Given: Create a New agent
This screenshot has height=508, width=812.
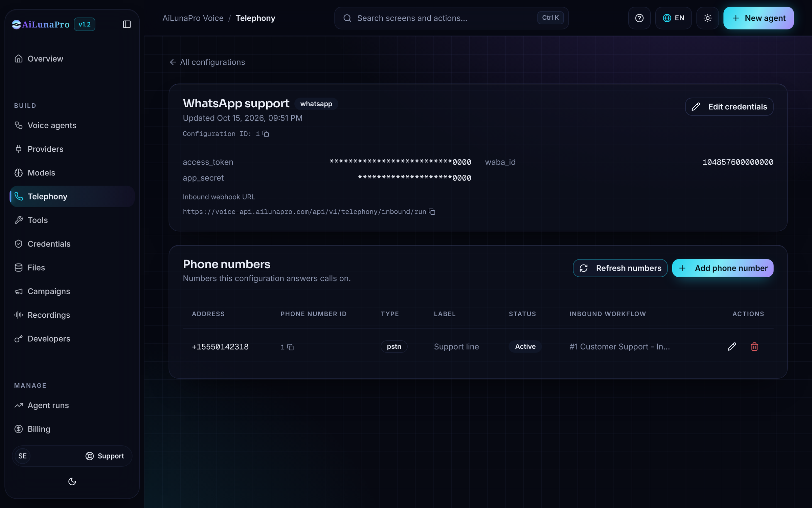Looking at the screenshot, I should [x=758, y=18].
